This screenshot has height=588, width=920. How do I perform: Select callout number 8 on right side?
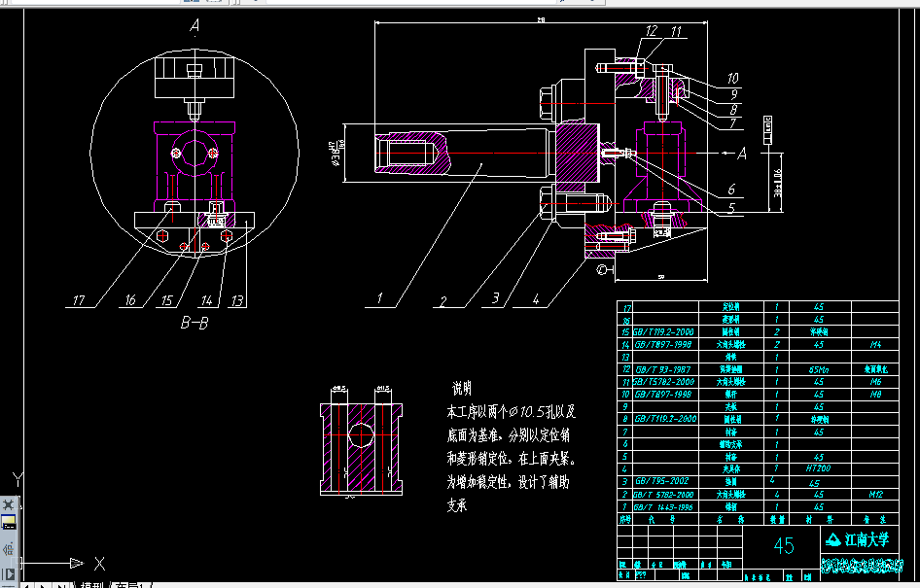(x=733, y=110)
